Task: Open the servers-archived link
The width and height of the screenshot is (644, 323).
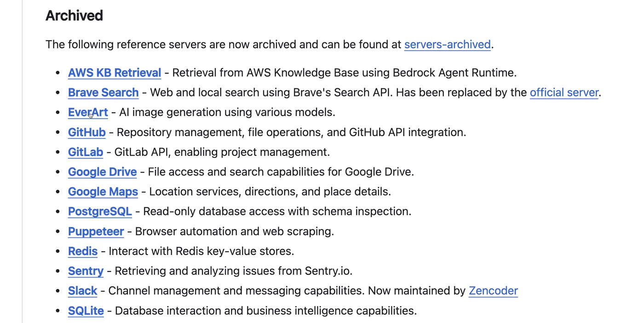Action: pos(447,45)
